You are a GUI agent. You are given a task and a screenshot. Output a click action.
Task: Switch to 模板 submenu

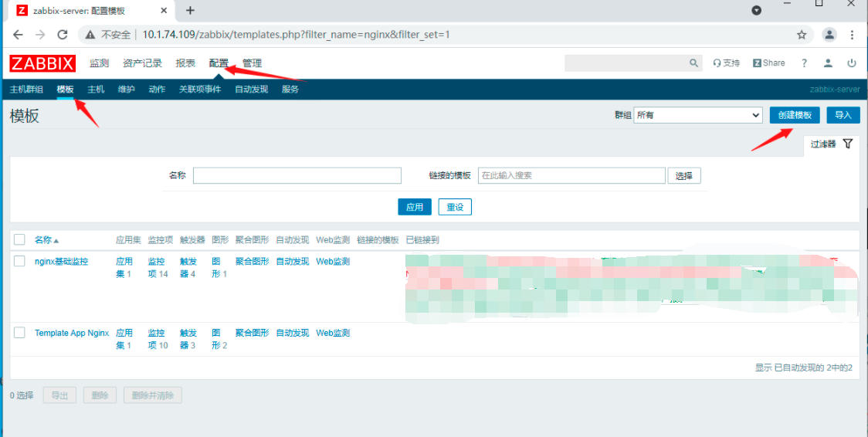(x=66, y=89)
